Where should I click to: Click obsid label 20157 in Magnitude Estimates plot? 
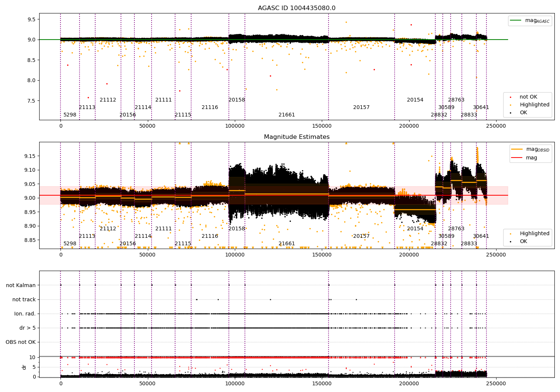(361, 236)
